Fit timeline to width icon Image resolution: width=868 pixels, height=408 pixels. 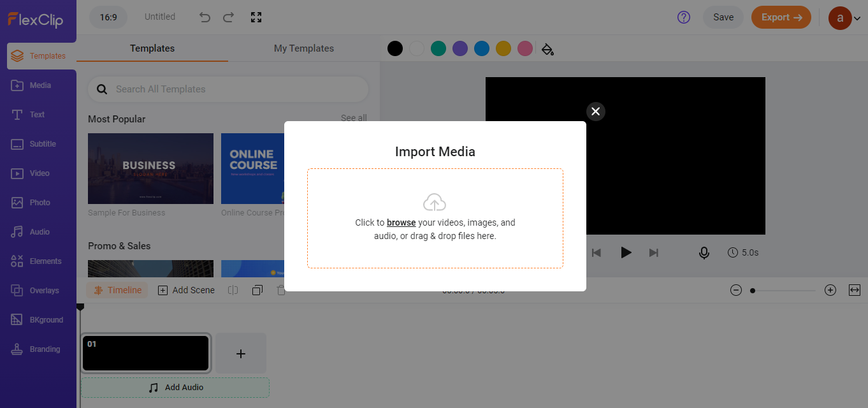[855, 290]
